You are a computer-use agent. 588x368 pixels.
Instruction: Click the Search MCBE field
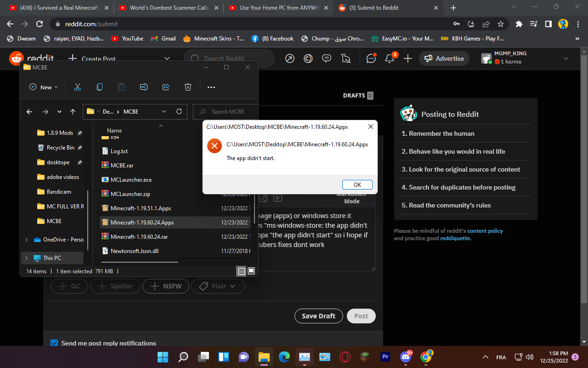click(226, 111)
